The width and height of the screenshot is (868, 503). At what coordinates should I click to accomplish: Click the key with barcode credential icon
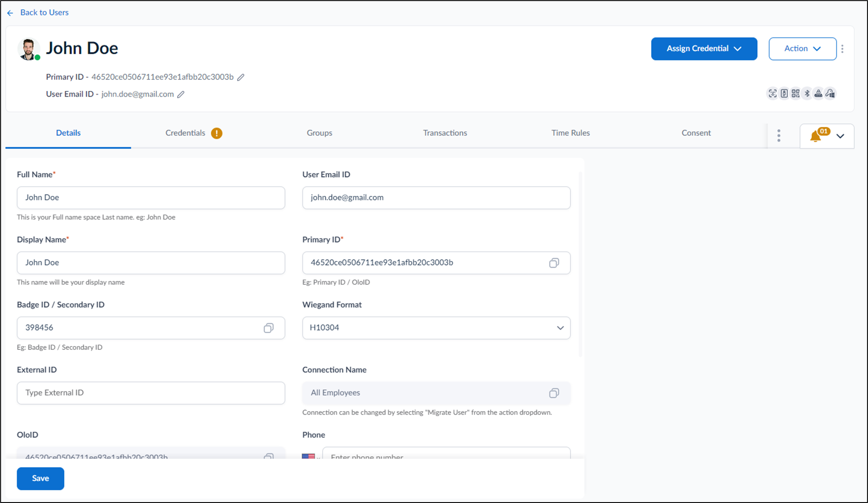(830, 94)
